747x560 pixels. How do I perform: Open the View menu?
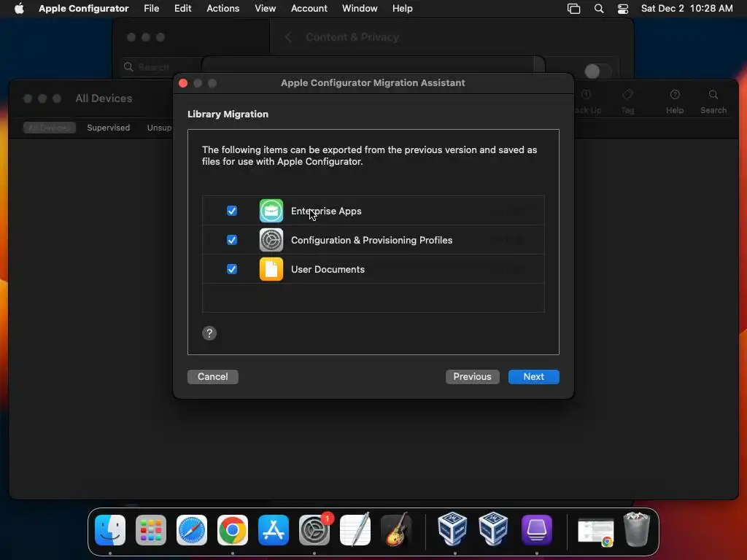(x=265, y=8)
